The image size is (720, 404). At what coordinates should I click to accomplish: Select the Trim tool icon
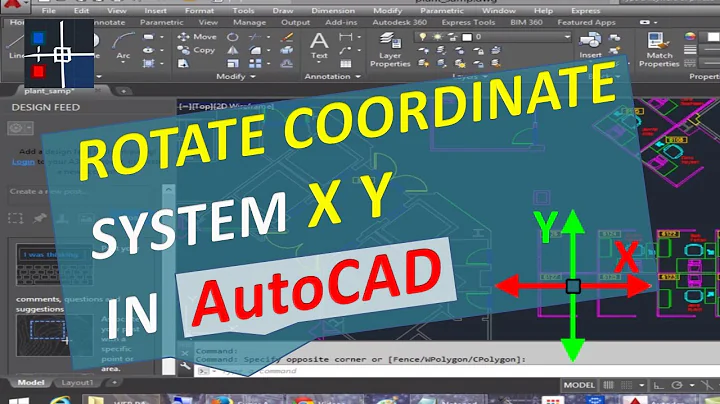pyautogui.click(x=254, y=37)
